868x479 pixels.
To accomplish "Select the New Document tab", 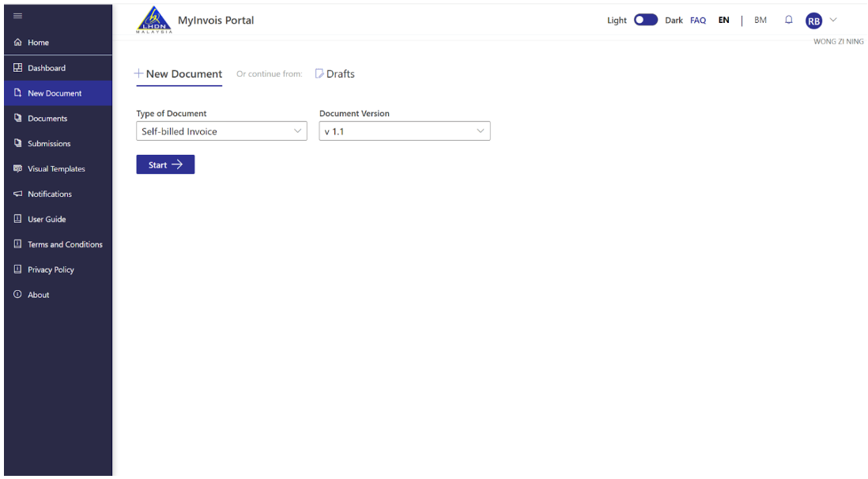I will [x=179, y=74].
